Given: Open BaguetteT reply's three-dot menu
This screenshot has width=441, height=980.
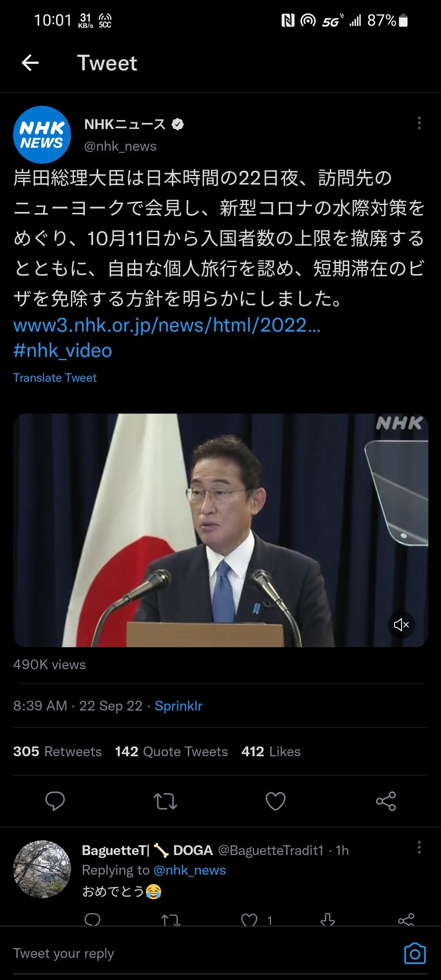Looking at the screenshot, I should [419, 848].
